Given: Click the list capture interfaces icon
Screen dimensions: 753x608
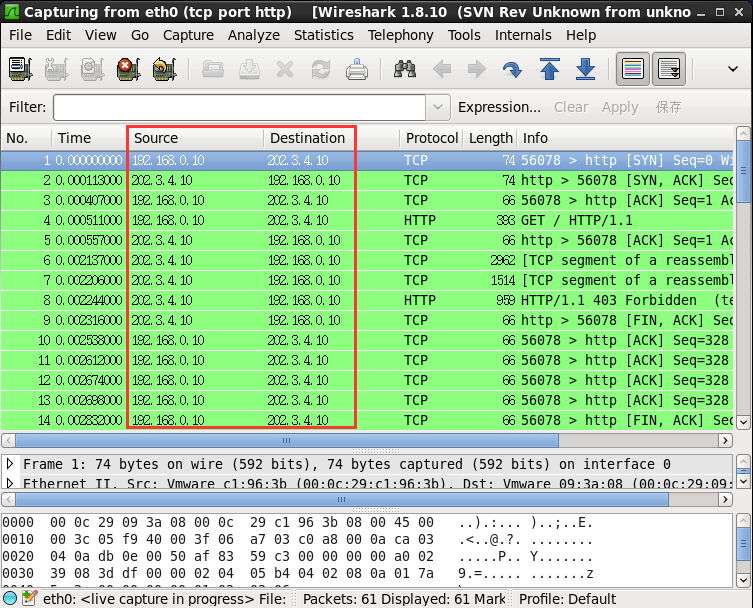Looking at the screenshot, I should 21,69.
